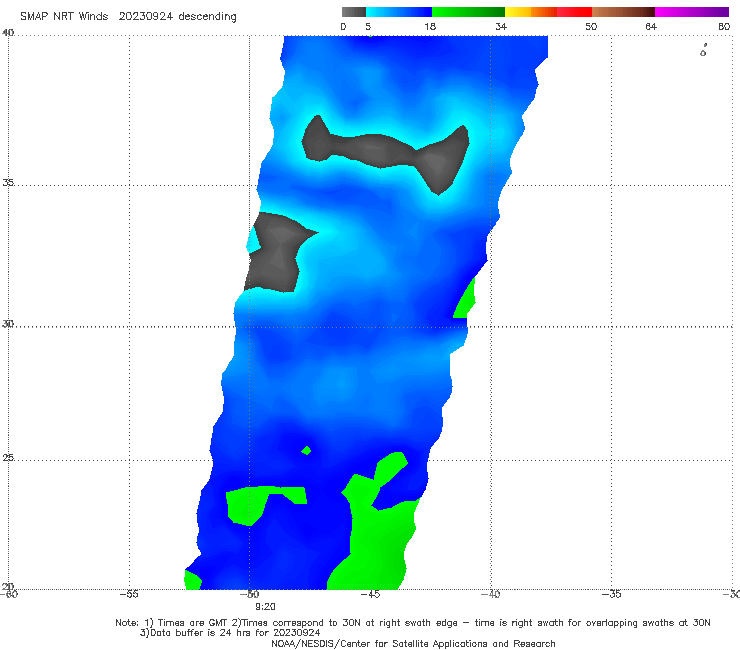This screenshot has width=740, height=650.
Task: Click the small green dot near 25N
Action: 306,450
